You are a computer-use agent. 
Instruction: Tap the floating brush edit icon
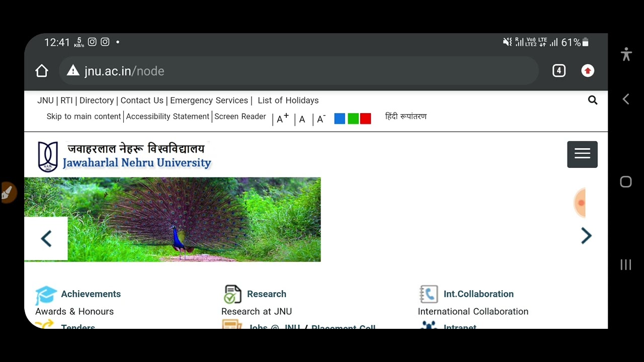point(8,193)
